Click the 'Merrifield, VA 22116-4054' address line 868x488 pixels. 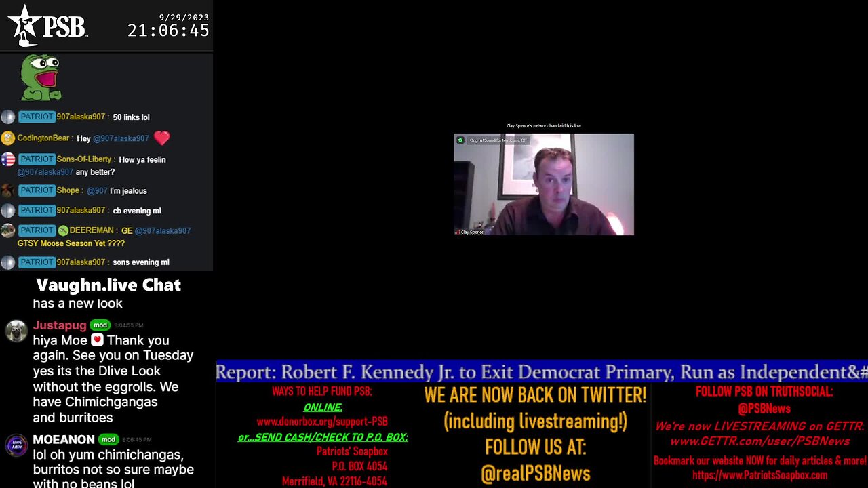tap(334, 481)
